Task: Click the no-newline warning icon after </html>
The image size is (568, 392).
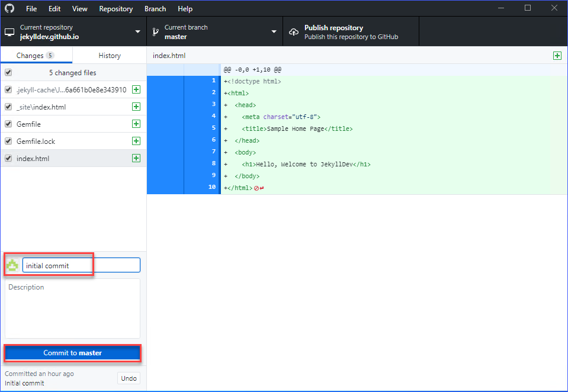Action: (x=259, y=188)
